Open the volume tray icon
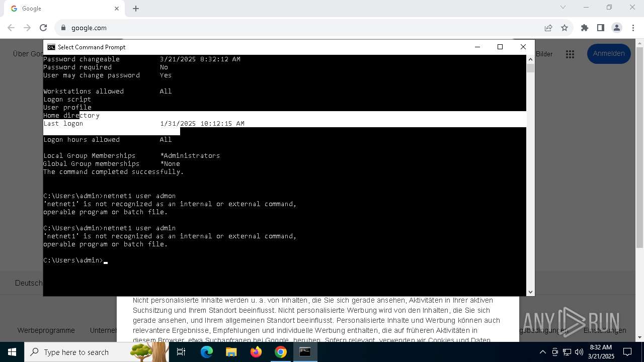Viewport: 644px width, 362px height. coord(579,352)
